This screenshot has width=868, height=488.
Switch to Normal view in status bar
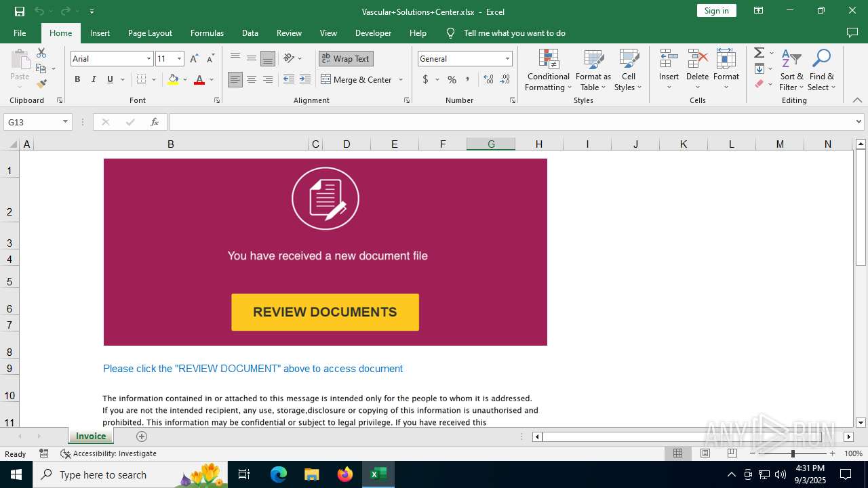pyautogui.click(x=677, y=453)
